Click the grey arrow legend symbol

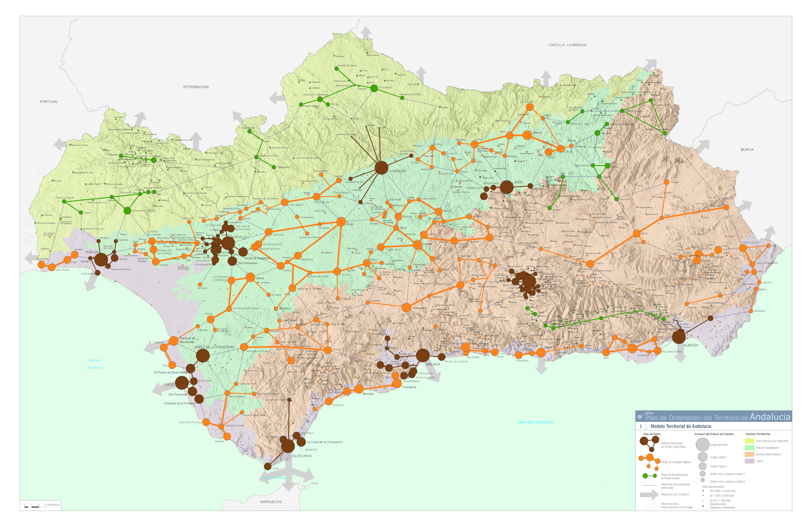click(x=649, y=495)
